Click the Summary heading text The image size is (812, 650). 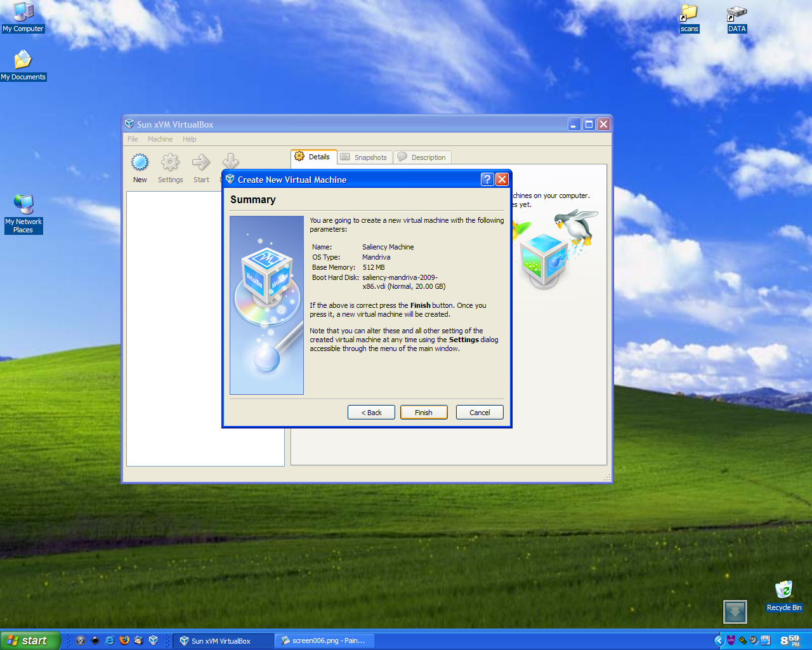coord(252,199)
